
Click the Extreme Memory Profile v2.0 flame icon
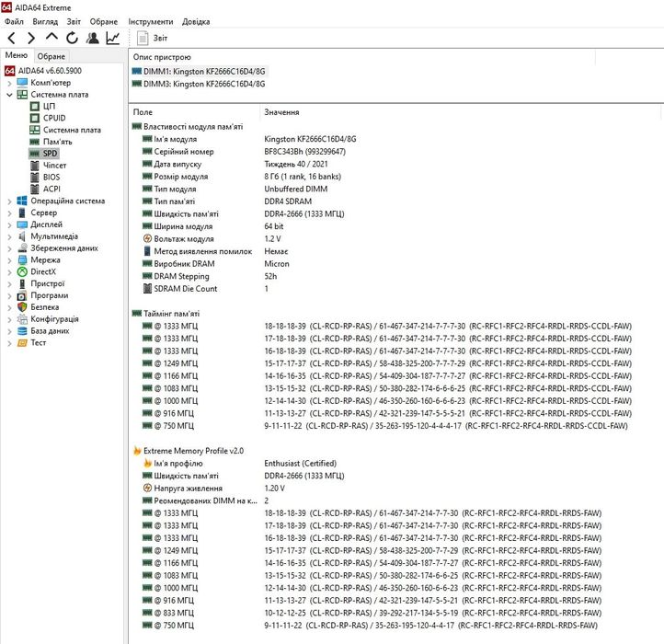(137, 451)
